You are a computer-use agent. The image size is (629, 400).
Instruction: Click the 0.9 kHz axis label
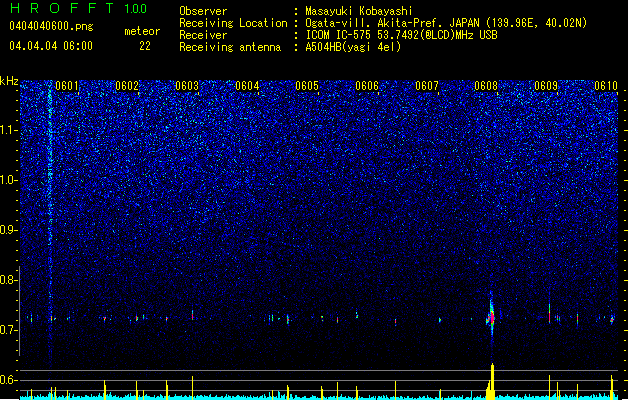8,230
